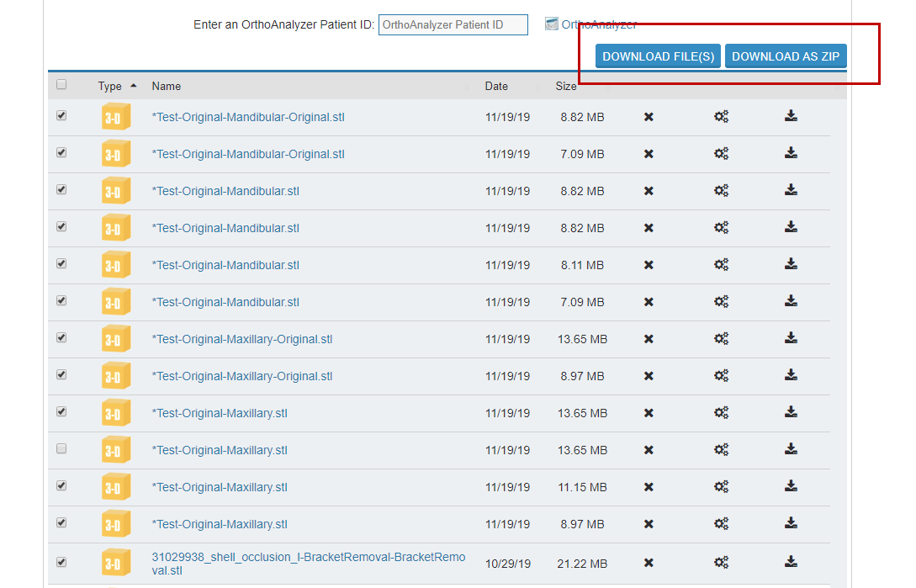916x588 pixels.
Task: Click 3-D icon of 8.11 MB Mandibular.stl
Action: coord(116,265)
